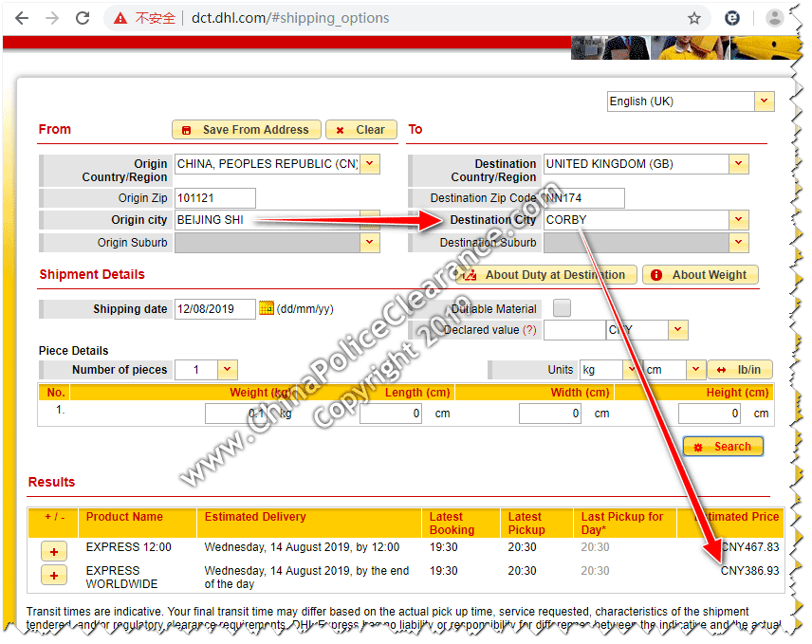Open the browser profile avatar
This screenshot has width=812, height=644.
pos(775,18)
